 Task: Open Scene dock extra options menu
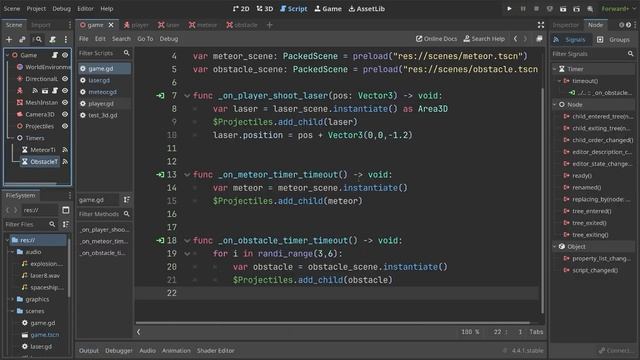[66, 40]
